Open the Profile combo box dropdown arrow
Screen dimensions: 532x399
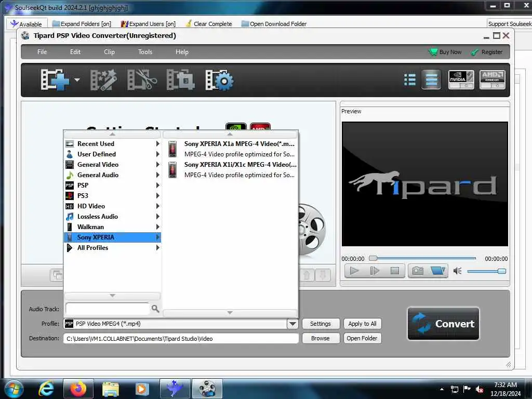[292, 324]
